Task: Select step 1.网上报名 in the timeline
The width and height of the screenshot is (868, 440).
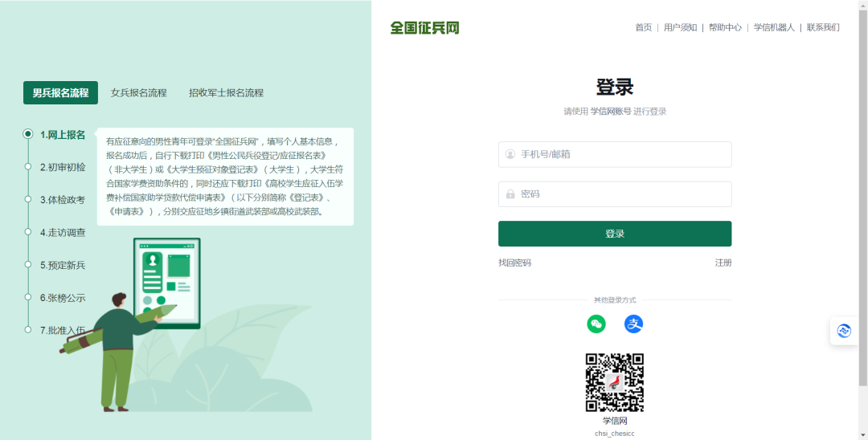Action: 63,135
